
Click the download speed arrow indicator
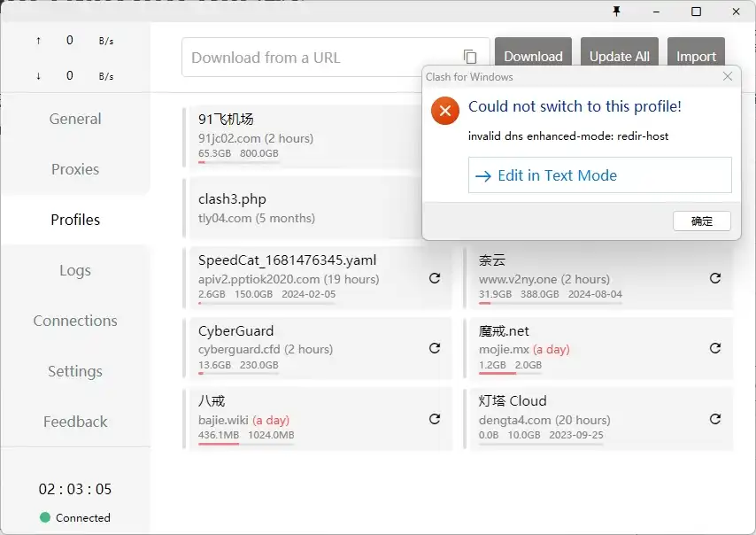[39, 76]
